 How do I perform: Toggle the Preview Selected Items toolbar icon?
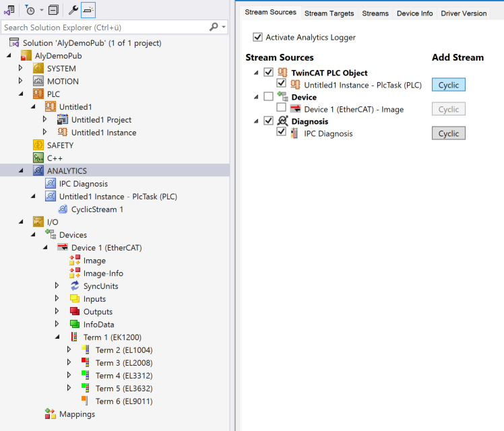coord(88,10)
